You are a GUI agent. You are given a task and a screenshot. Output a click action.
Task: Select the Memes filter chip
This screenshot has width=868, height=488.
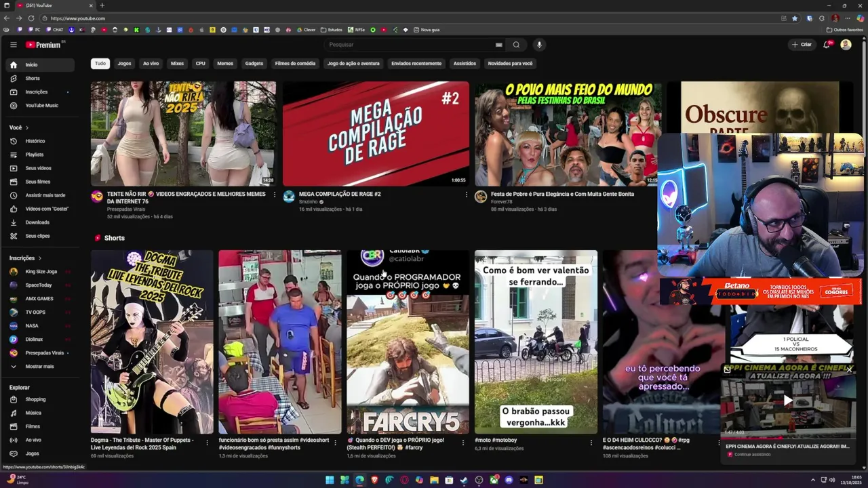[x=225, y=64]
